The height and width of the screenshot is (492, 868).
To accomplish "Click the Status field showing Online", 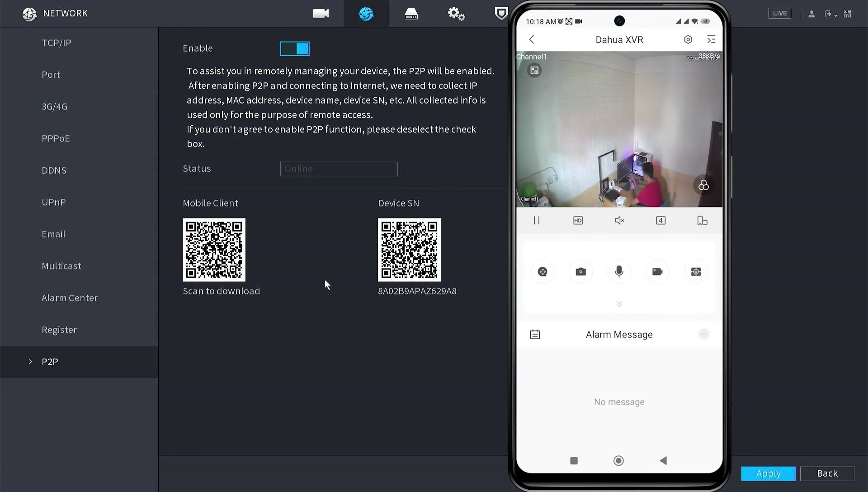I will 339,169.
